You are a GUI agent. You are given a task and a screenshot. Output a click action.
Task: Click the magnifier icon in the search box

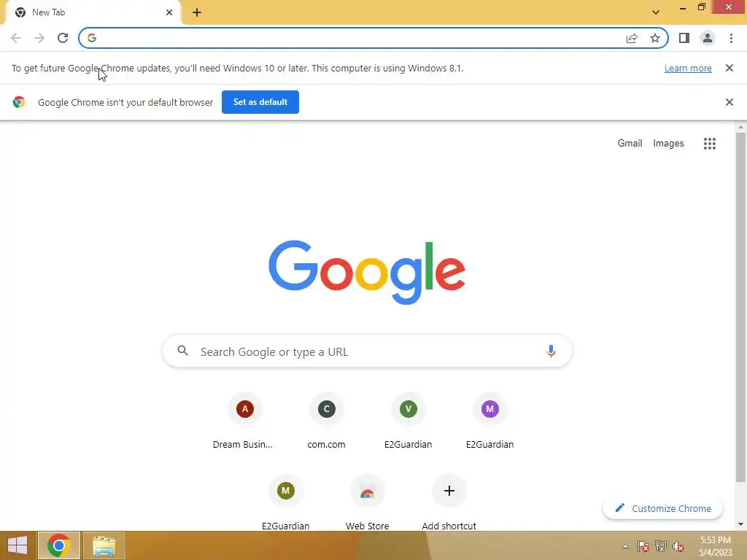click(x=182, y=351)
